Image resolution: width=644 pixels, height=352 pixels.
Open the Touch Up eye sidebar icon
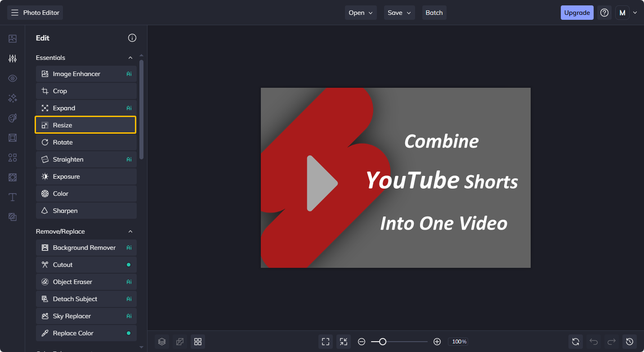(x=13, y=78)
